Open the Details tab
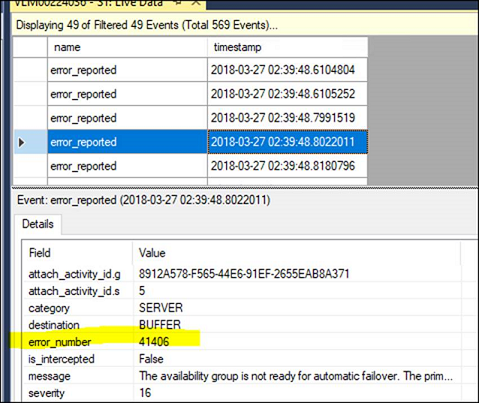The height and width of the screenshot is (403, 479). 38,224
